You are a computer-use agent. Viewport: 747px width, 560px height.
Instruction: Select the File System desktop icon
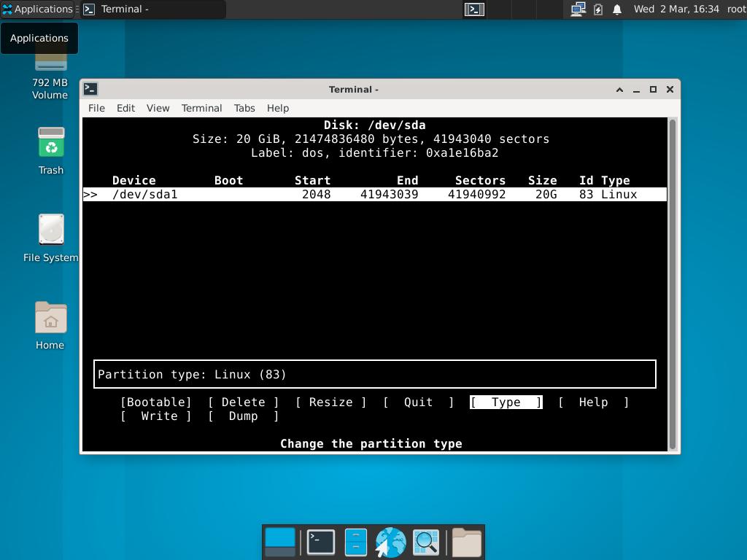click(51, 238)
